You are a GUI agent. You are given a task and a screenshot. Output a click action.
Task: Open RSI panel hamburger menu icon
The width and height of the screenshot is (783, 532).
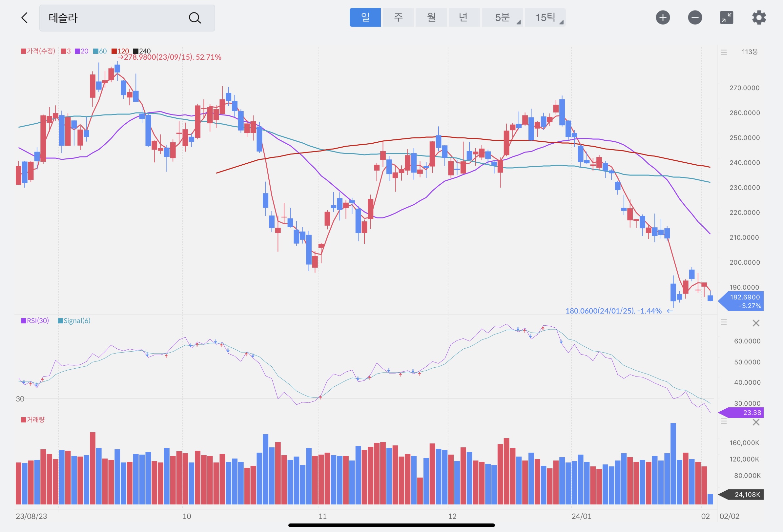tap(724, 322)
